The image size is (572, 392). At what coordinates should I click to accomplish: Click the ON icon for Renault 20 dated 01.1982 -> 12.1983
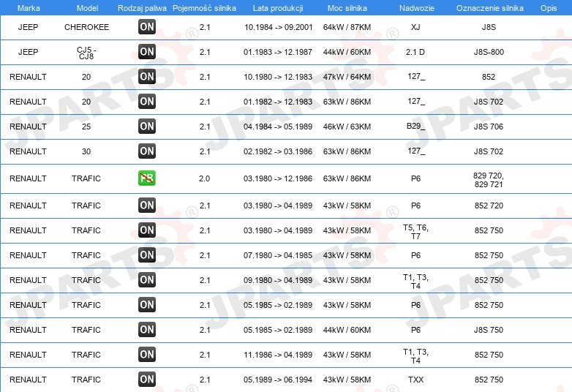click(147, 102)
